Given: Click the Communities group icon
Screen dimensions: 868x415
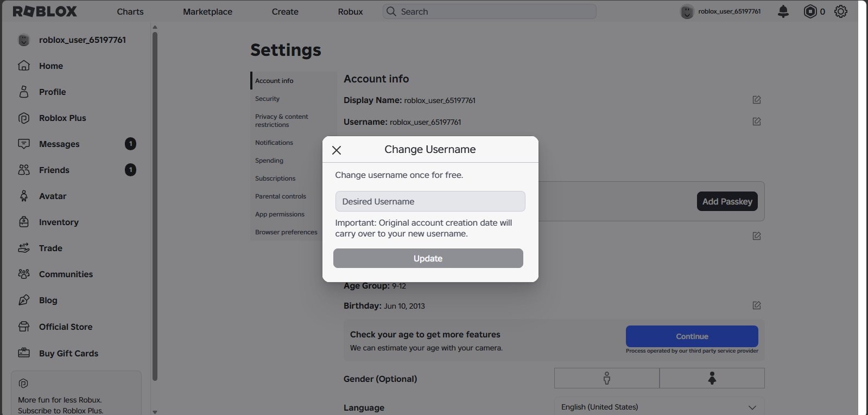Looking at the screenshot, I should 24,274.
